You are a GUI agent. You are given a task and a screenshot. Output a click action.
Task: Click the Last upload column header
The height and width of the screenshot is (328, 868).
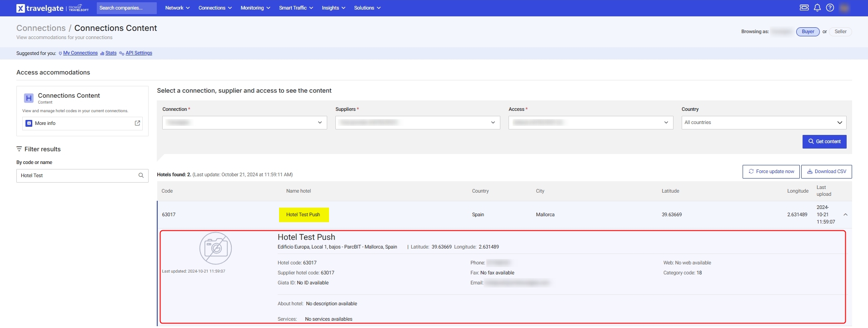point(823,191)
